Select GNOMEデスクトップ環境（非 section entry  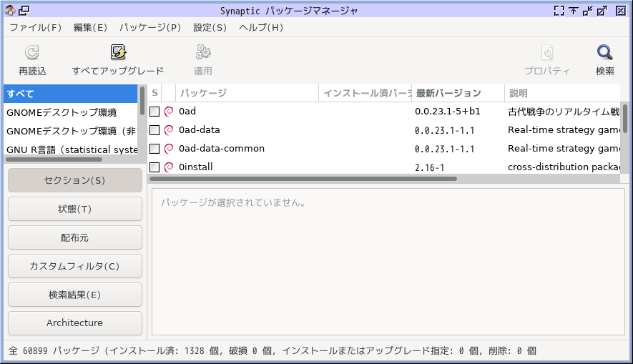pyautogui.click(x=71, y=131)
